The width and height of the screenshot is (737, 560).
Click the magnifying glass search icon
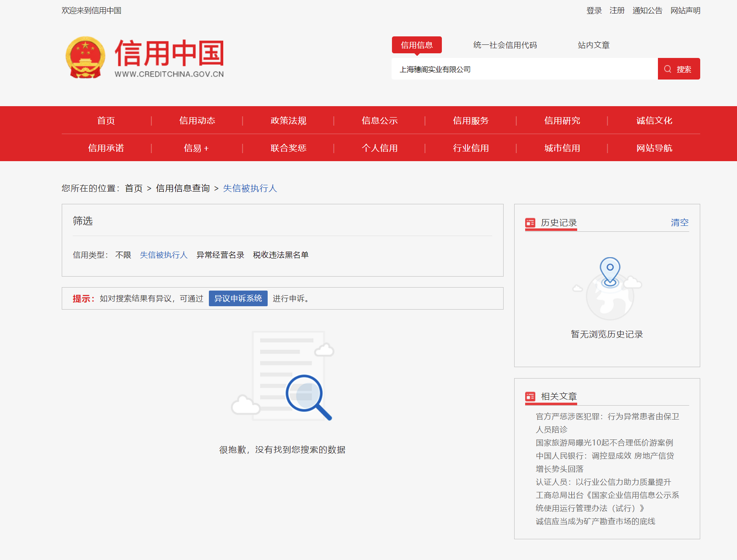[668, 69]
